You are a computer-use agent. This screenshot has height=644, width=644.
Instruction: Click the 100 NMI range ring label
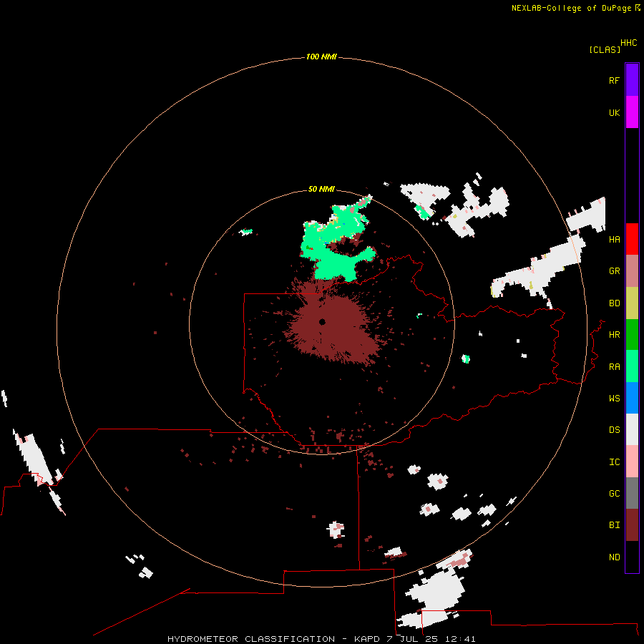(x=321, y=57)
